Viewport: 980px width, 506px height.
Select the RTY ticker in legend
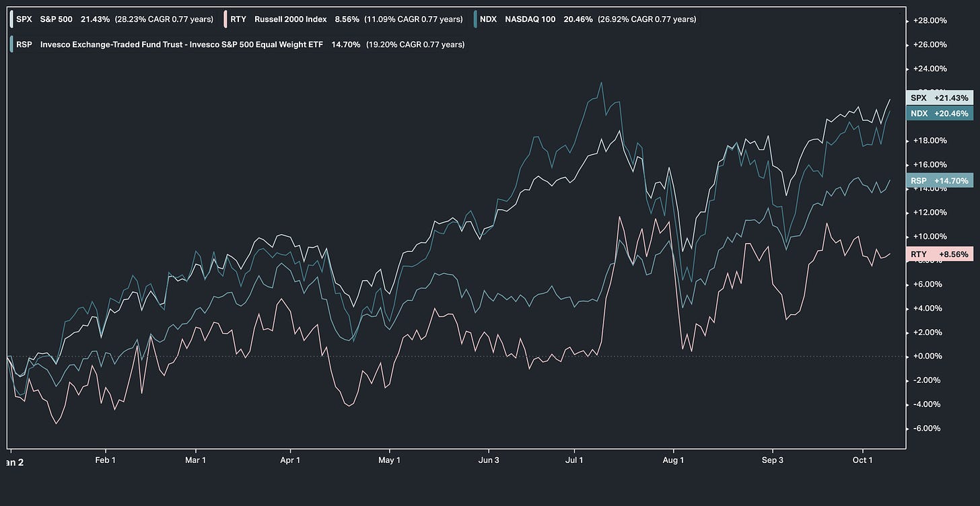(x=238, y=20)
